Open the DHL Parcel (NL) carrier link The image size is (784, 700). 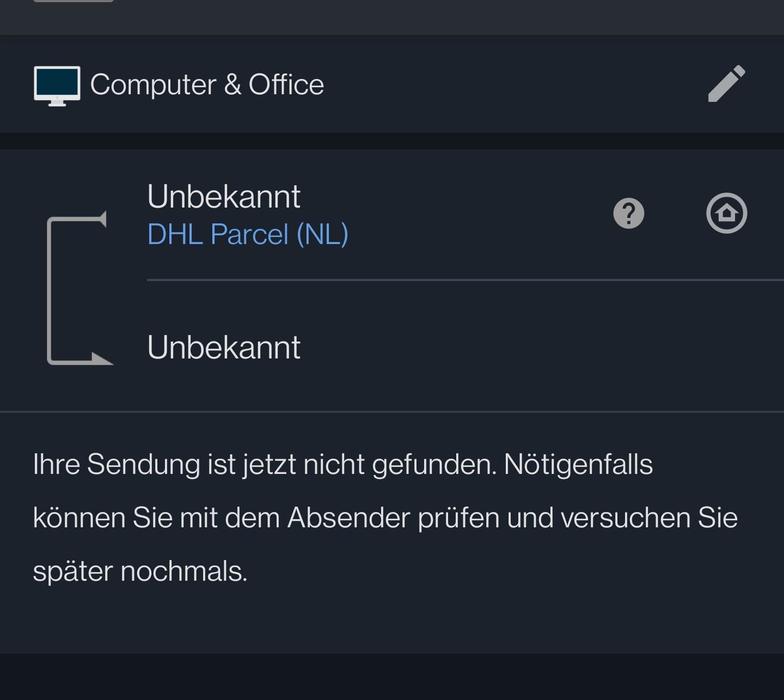[x=248, y=234]
